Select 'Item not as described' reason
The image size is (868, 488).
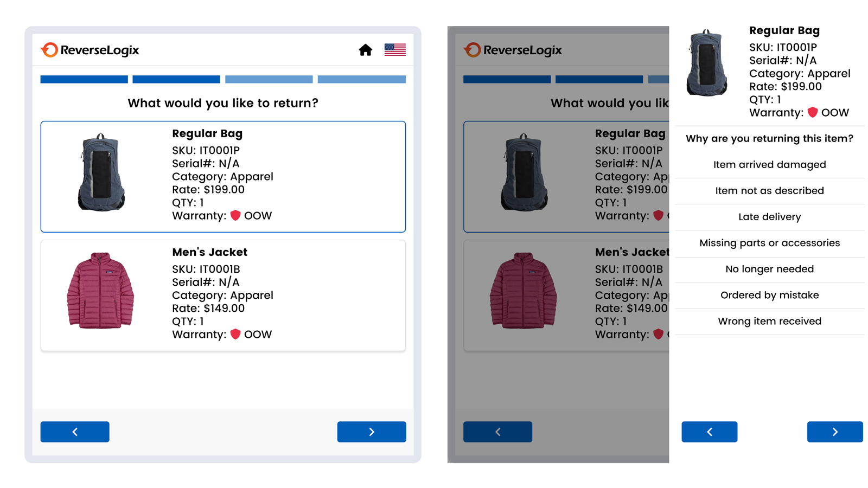[x=769, y=190]
